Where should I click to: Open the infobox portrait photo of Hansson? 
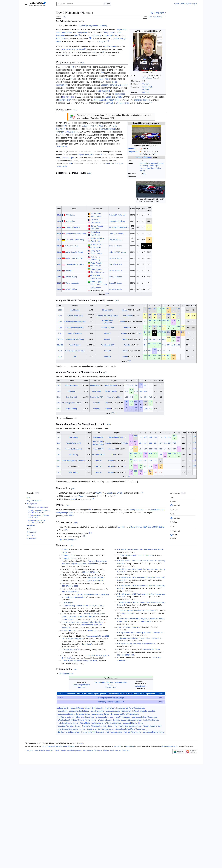(x=148, y=52)
